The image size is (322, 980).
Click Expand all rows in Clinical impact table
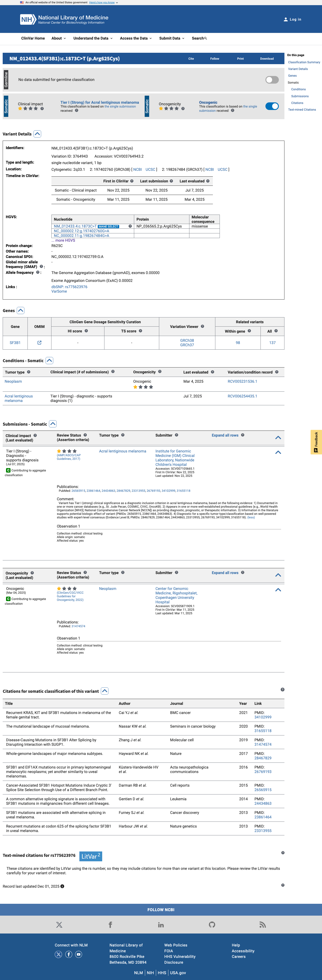pos(225,435)
